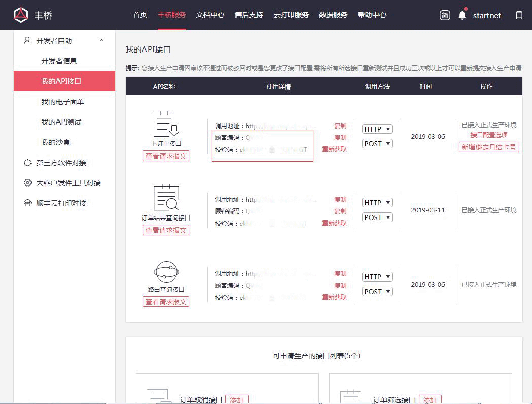Copy 顾客编码 for 路由查询接口
The width and height of the screenshot is (532, 404).
[x=340, y=286]
